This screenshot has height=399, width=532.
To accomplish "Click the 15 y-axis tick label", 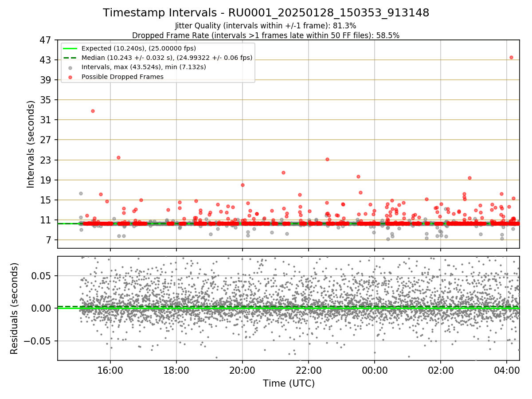I will coord(46,200).
